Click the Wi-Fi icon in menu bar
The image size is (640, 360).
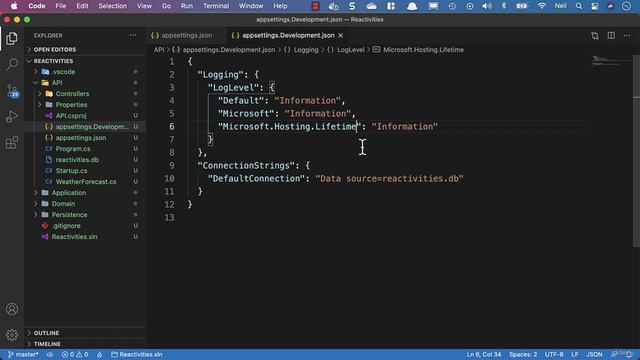(542, 6)
